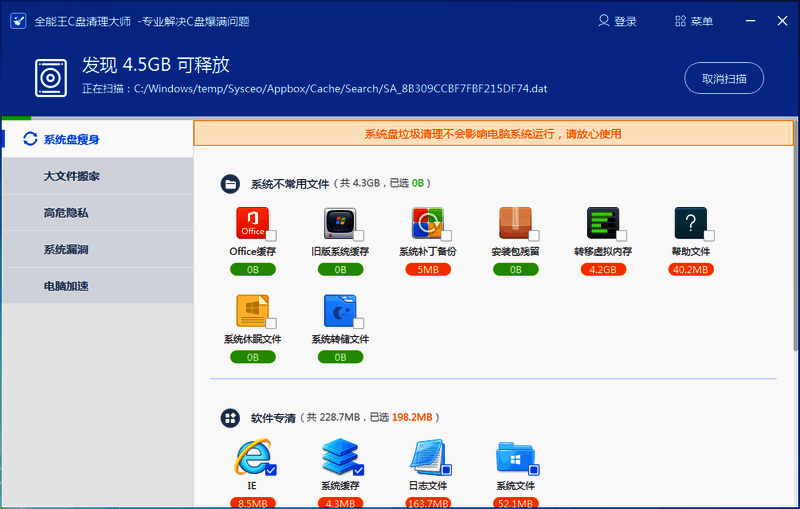This screenshot has height=509, width=800.
Task: Uncheck the 系统缓存 checkbox
Action: [x=359, y=470]
